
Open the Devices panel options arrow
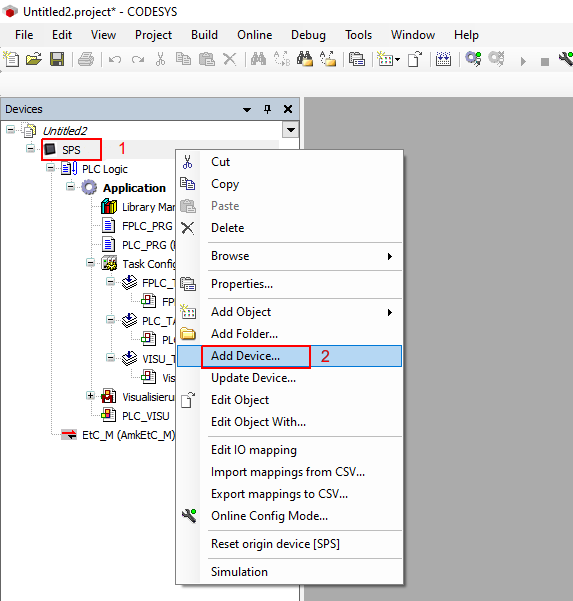(x=247, y=110)
